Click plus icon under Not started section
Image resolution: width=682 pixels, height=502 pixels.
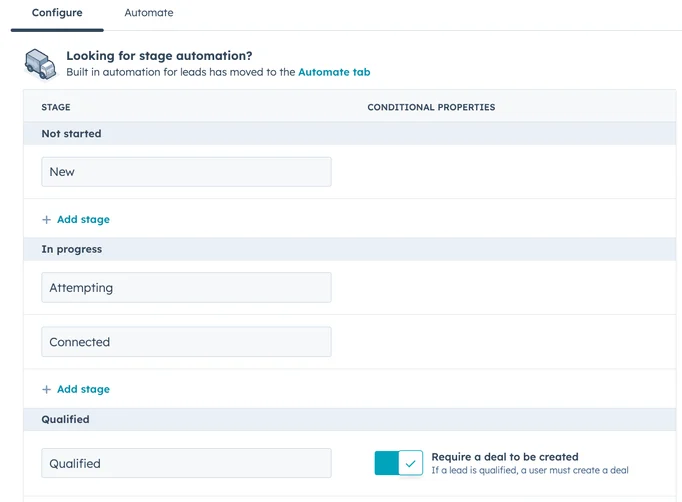tap(47, 220)
